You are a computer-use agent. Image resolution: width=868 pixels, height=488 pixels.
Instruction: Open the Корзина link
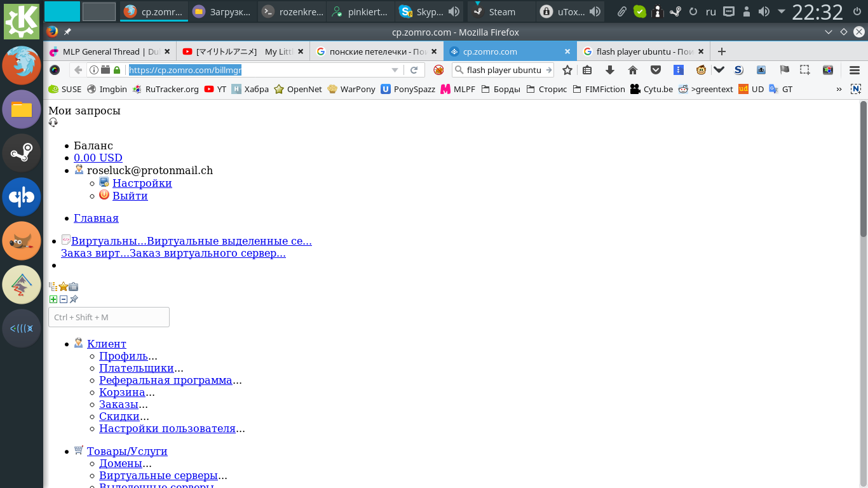pos(122,392)
